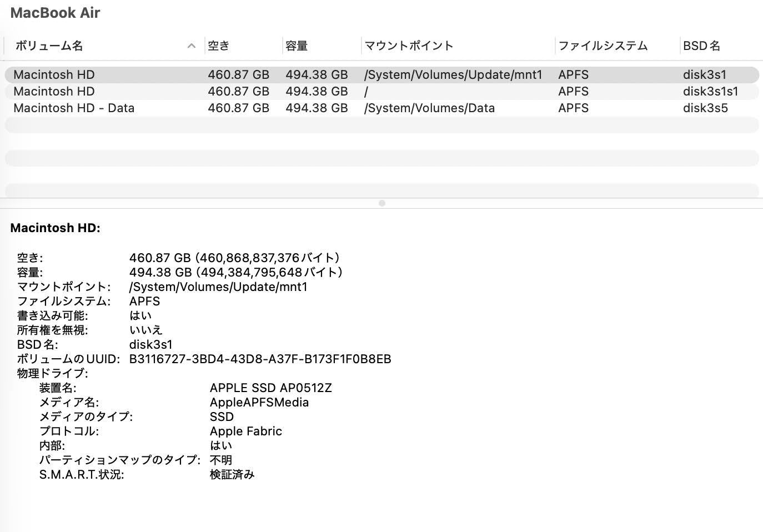The height and width of the screenshot is (532, 763).
Task: Sort by BSD名 column header
Action: point(720,46)
